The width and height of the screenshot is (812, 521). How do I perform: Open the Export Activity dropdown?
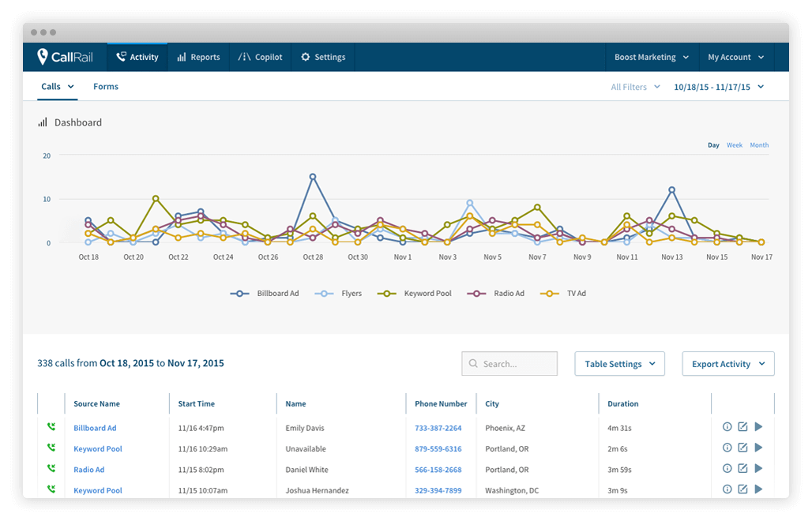click(x=728, y=364)
